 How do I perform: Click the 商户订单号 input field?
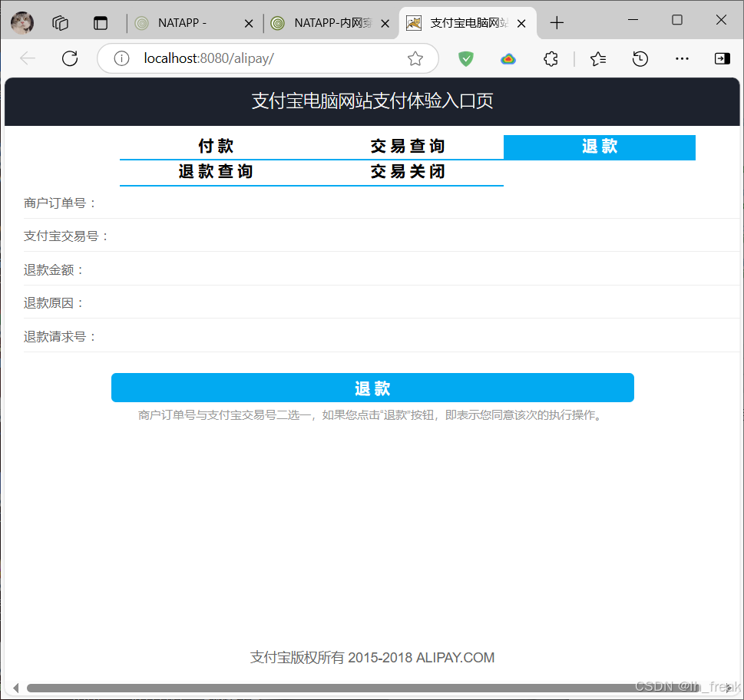tap(418, 203)
